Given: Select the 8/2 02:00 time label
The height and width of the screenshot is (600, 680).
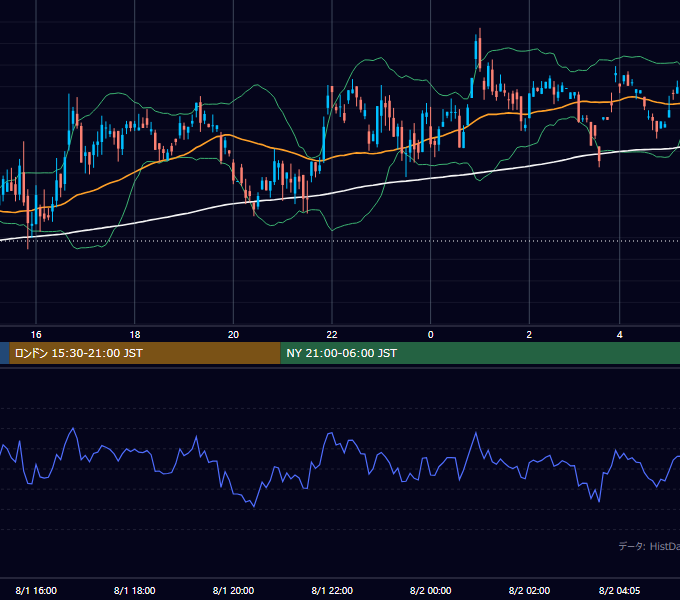Looking at the screenshot, I should click(x=529, y=590).
